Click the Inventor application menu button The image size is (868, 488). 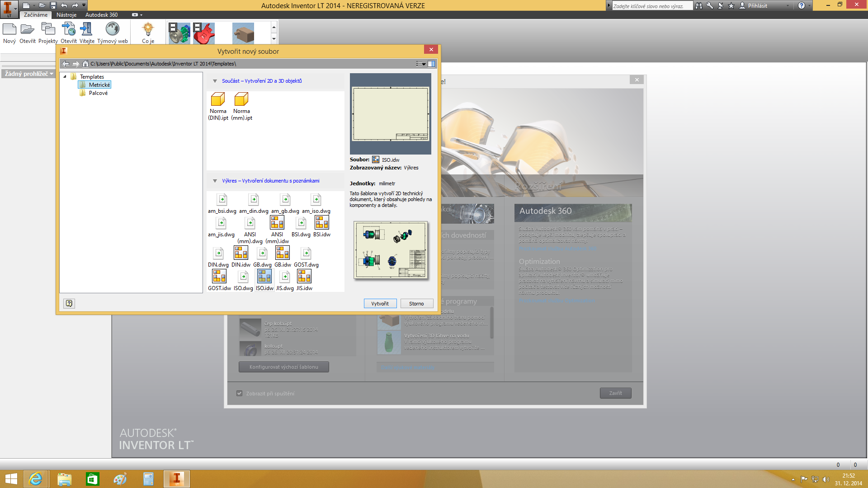pos(9,9)
